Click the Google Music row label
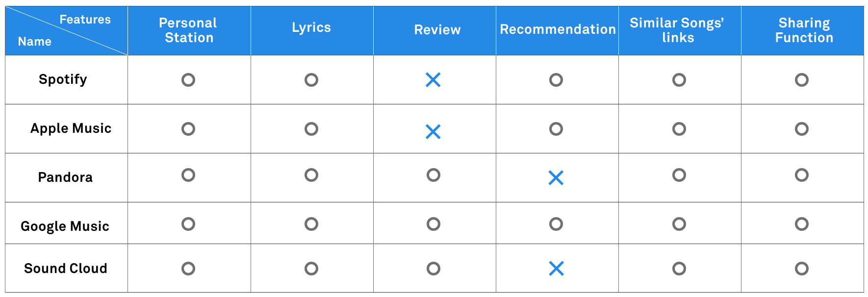868x297 pixels. [x=65, y=226]
